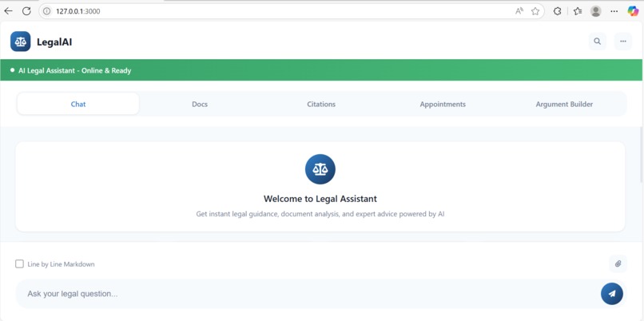Click the page vertical scrollbar thumb

(x=641, y=154)
